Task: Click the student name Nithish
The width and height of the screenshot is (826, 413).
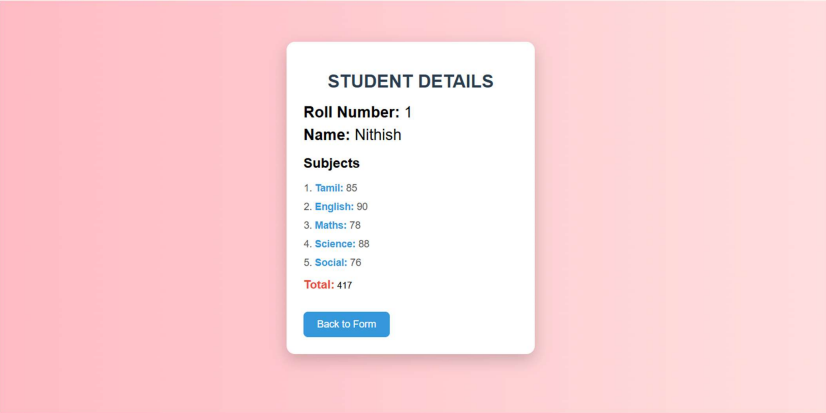Action: [x=377, y=135]
